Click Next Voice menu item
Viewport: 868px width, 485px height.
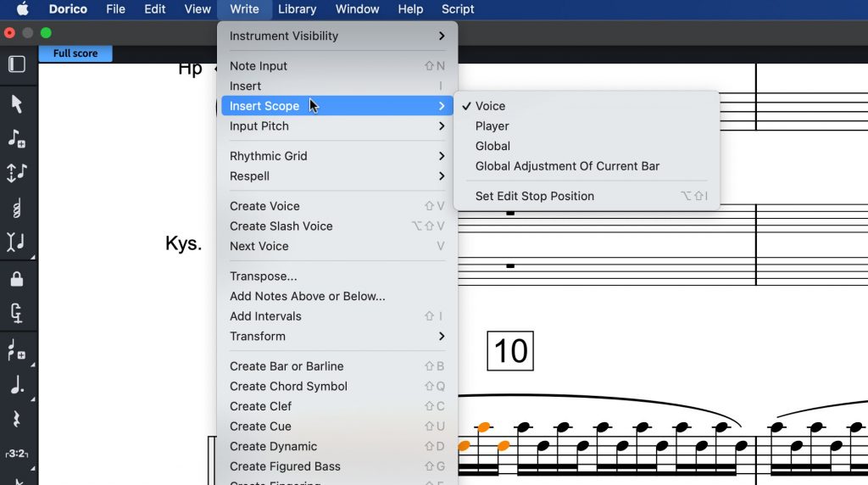tap(337, 246)
